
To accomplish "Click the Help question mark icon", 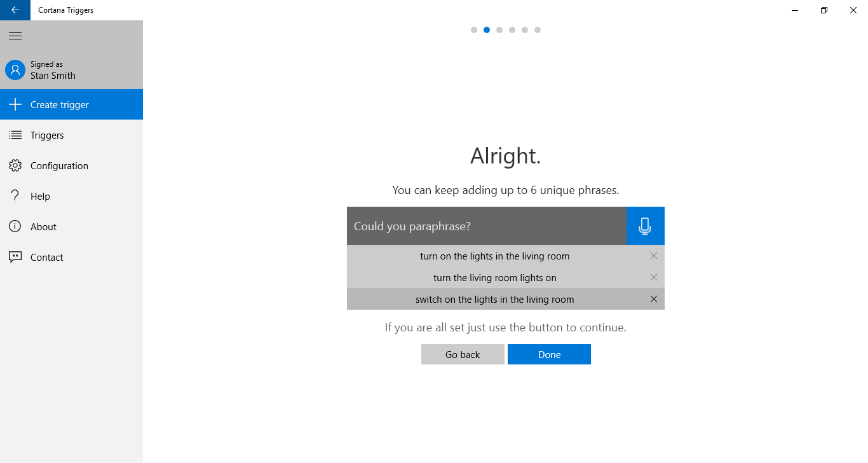I will 15,197.
